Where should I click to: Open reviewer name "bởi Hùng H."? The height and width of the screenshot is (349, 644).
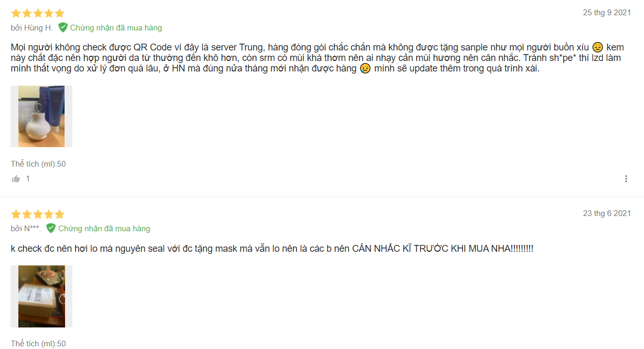click(x=31, y=28)
